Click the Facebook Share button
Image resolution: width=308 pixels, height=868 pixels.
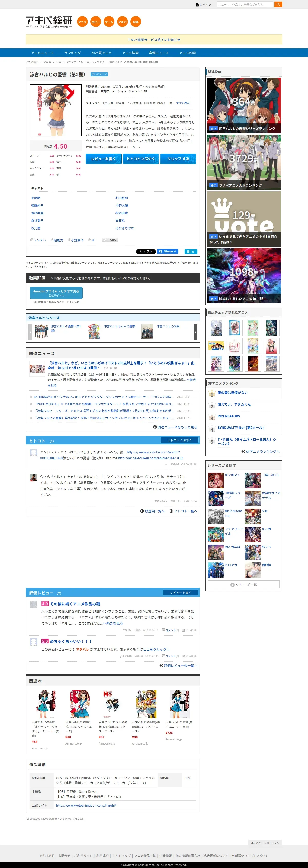(168, 251)
